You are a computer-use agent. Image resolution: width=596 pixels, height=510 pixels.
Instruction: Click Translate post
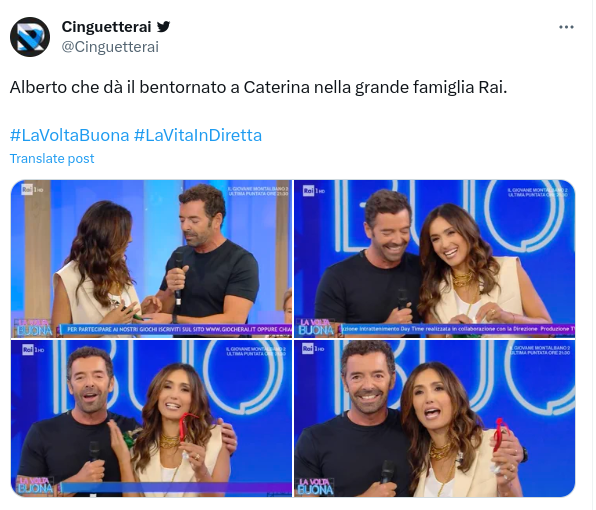pyautogui.click(x=52, y=158)
